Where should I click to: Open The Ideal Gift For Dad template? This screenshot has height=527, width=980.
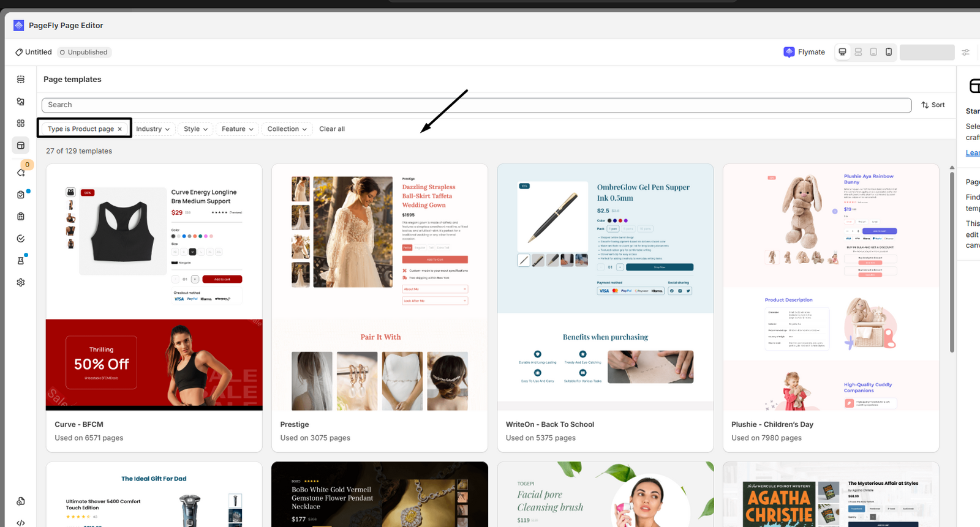coord(154,495)
